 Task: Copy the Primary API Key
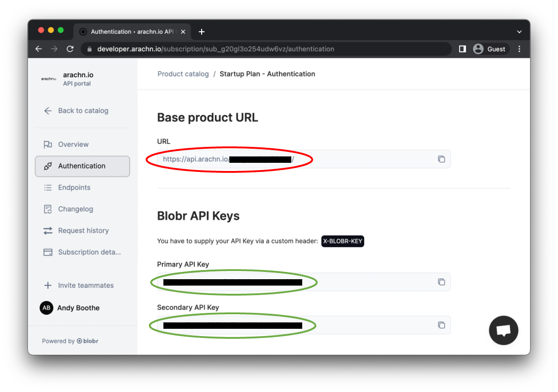click(x=441, y=282)
